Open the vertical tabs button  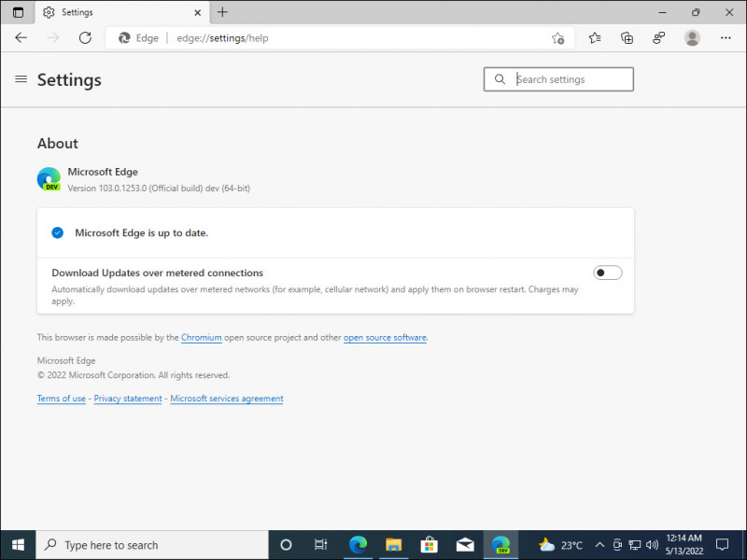click(18, 12)
